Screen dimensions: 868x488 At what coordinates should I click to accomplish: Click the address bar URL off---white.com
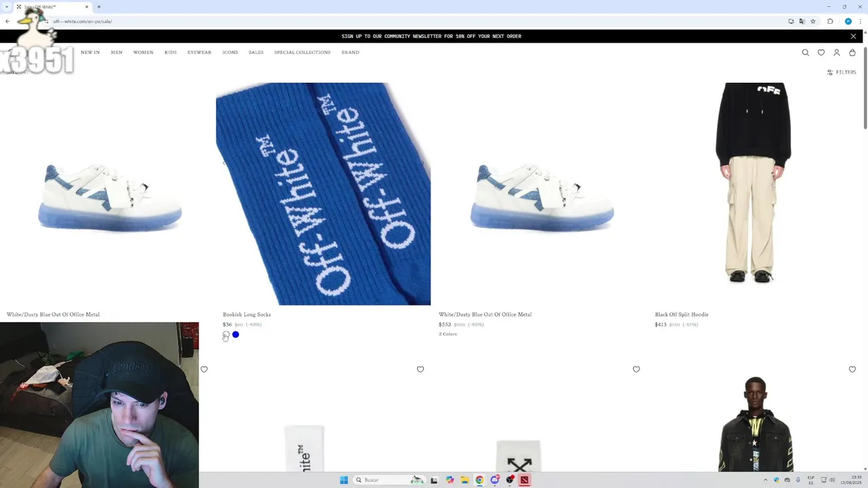point(83,21)
